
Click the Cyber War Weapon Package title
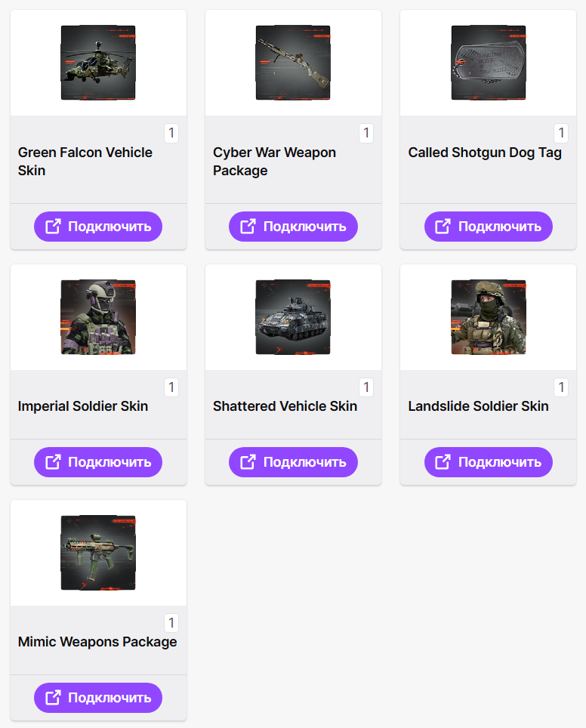[x=274, y=162]
